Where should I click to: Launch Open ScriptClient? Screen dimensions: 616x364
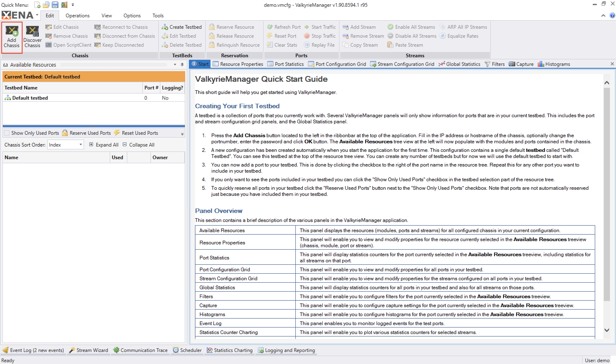tap(68, 45)
